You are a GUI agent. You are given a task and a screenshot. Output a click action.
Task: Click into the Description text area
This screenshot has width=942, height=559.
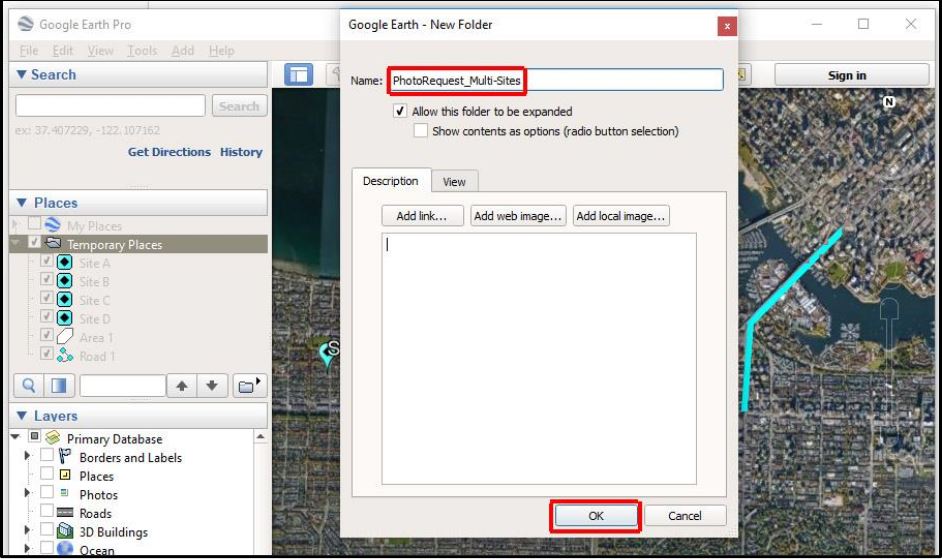(x=539, y=359)
